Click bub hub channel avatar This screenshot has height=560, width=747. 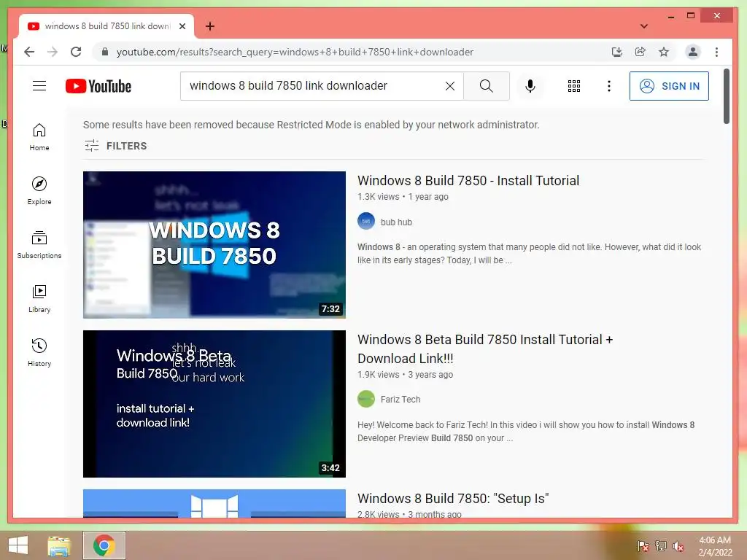(366, 222)
